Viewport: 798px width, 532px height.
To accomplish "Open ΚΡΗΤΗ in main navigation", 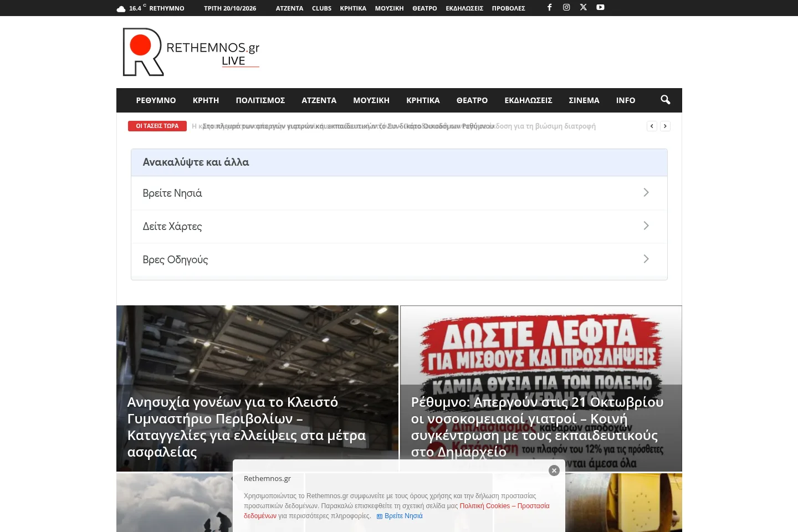I will click(206, 100).
